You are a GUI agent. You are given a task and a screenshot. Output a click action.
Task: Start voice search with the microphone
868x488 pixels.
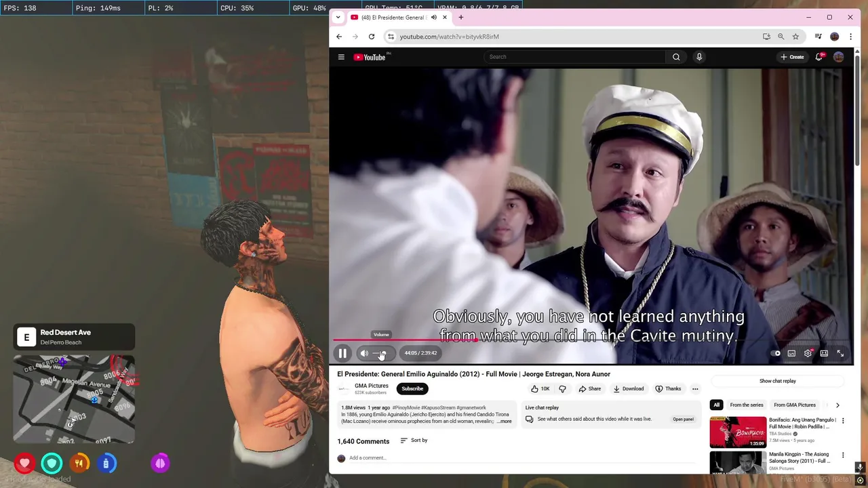click(x=699, y=57)
